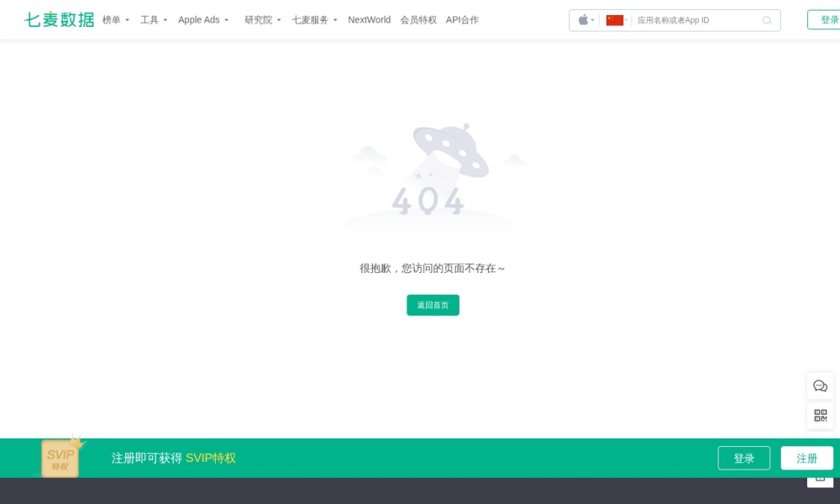The height and width of the screenshot is (504, 840).
Task: Open the NextWorld menu item
Action: 369,20
